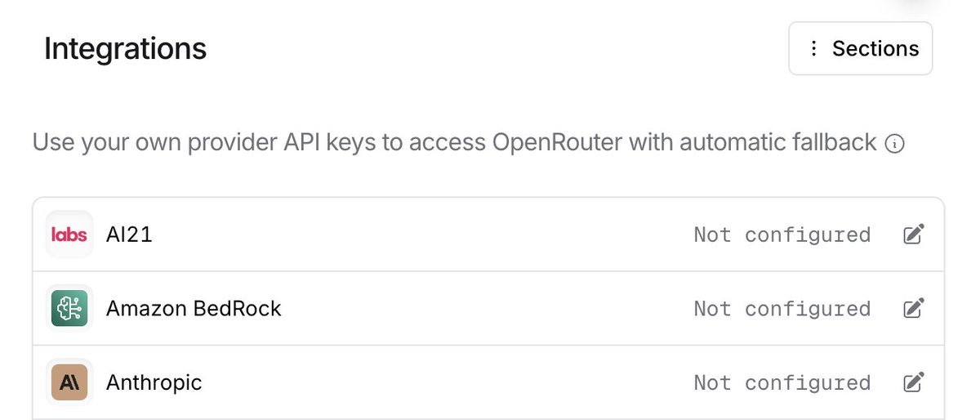Click the three-dot icon in Sections button

click(813, 49)
